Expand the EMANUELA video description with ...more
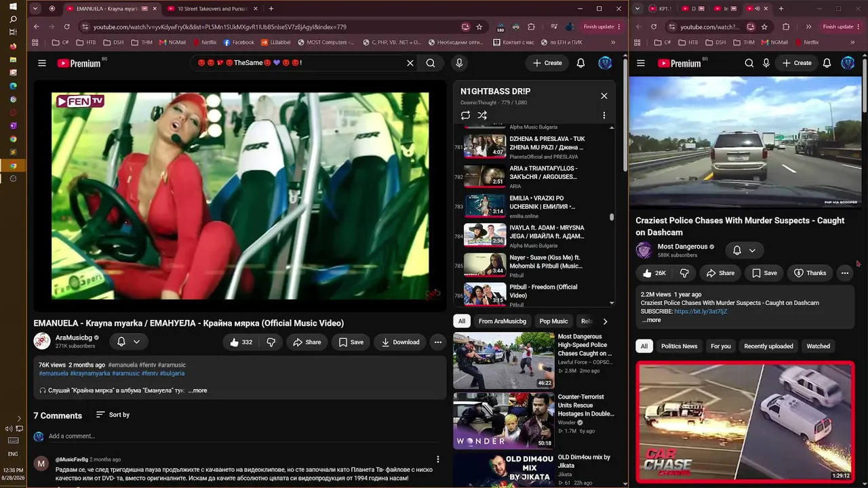The image size is (868, 488). (197, 390)
